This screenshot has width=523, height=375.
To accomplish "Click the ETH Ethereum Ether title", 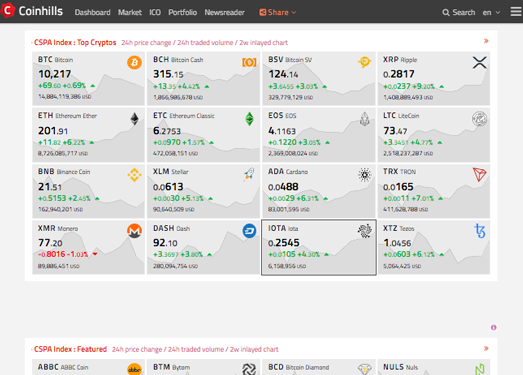I will click(x=67, y=116).
